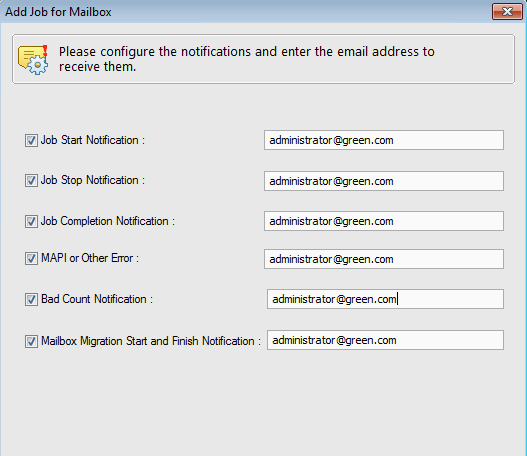Select the Job Completion Notification label

[x=108, y=221]
